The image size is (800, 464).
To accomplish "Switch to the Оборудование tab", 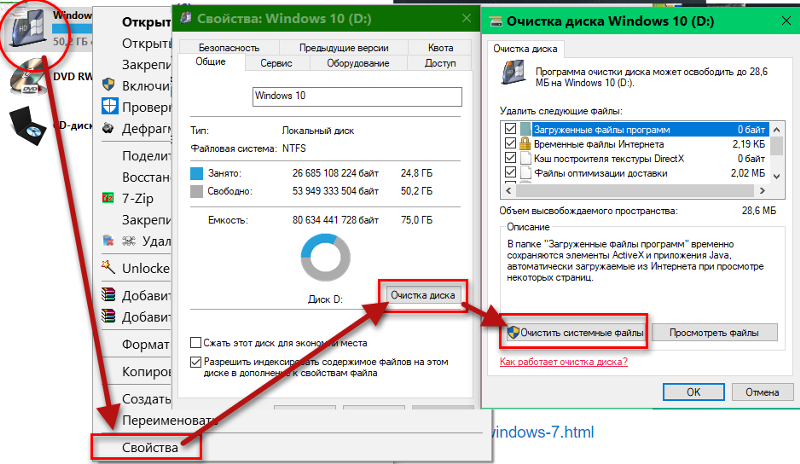I will (358, 63).
